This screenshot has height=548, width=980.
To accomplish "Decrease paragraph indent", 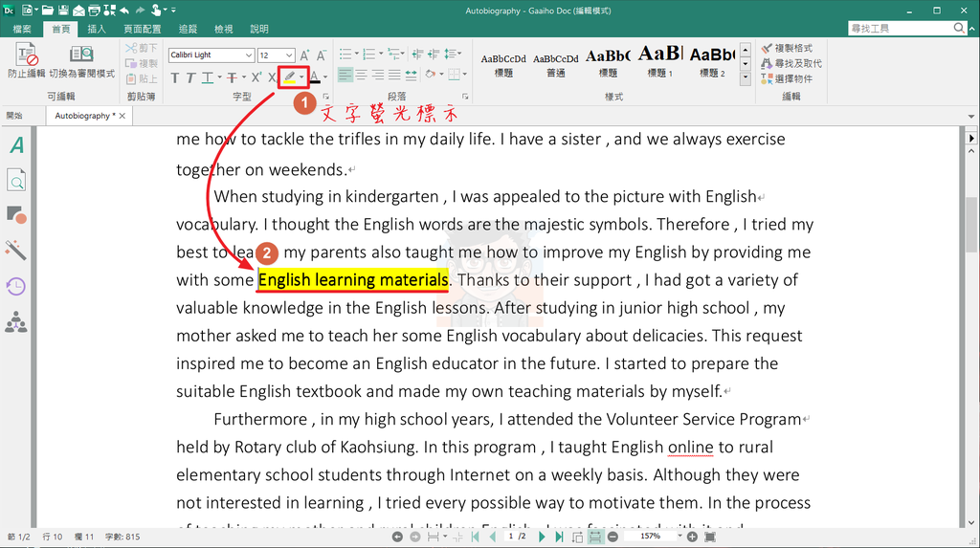I will pos(417,55).
